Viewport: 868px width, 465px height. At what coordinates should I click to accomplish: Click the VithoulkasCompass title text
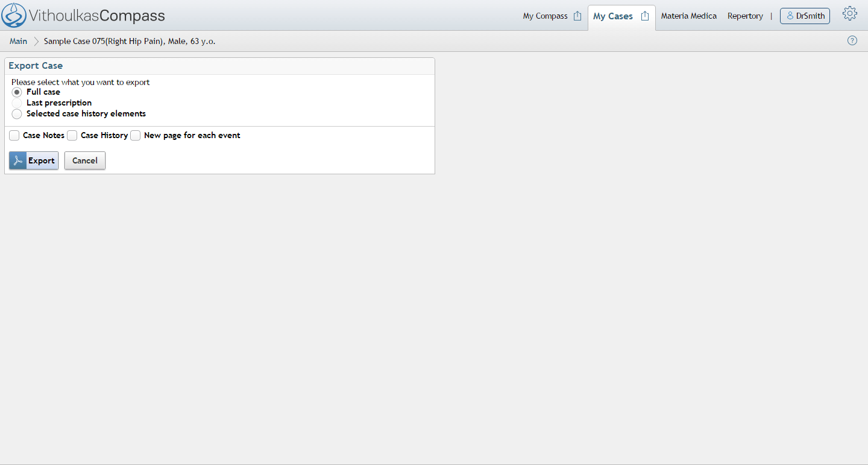(97, 16)
